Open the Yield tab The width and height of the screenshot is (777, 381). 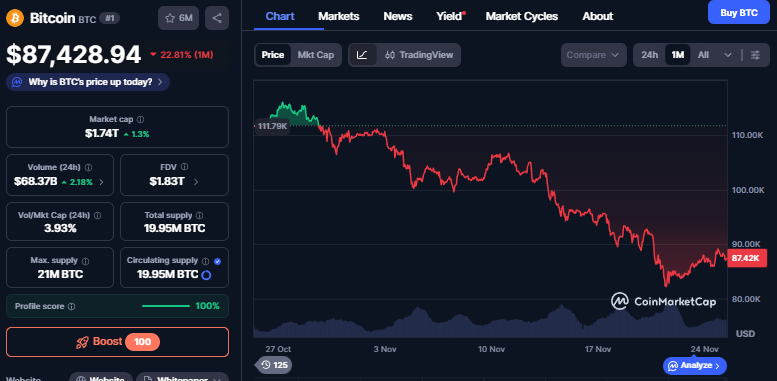450,16
